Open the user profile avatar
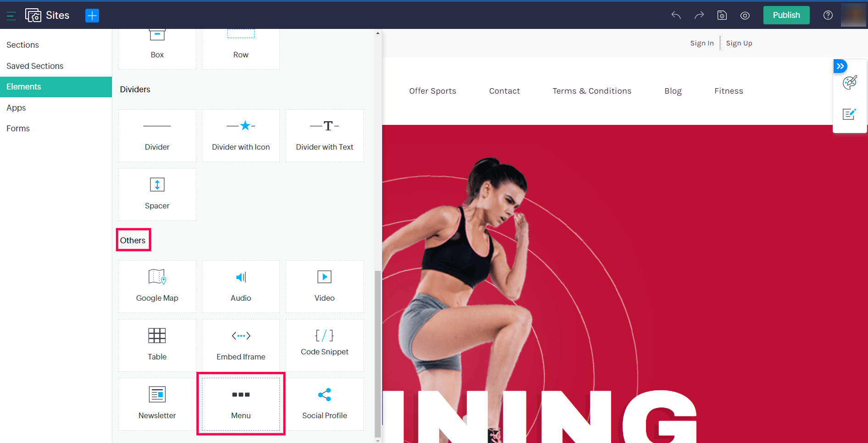 click(853, 15)
